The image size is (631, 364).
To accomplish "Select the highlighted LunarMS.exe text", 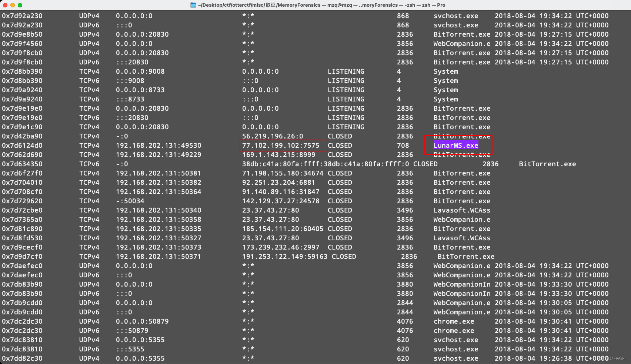I will point(455,145).
